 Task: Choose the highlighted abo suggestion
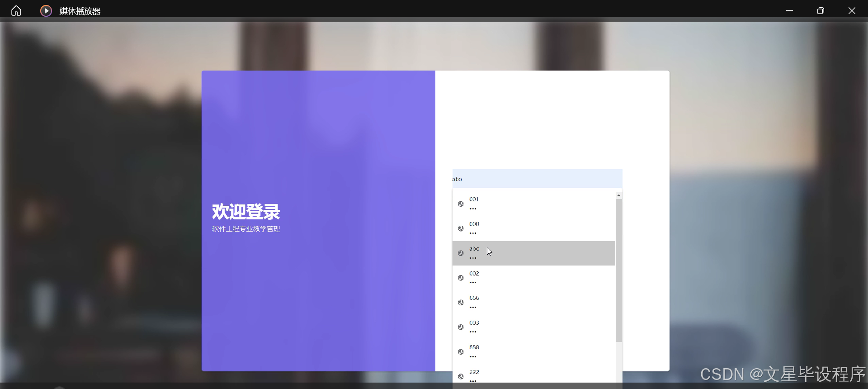534,253
